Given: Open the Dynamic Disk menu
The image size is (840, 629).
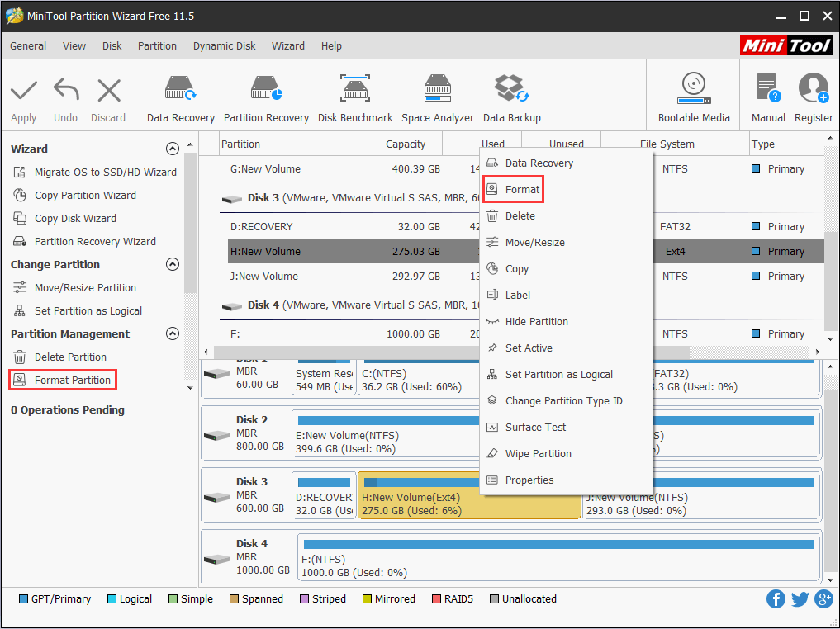Looking at the screenshot, I should (x=224, y=45).
